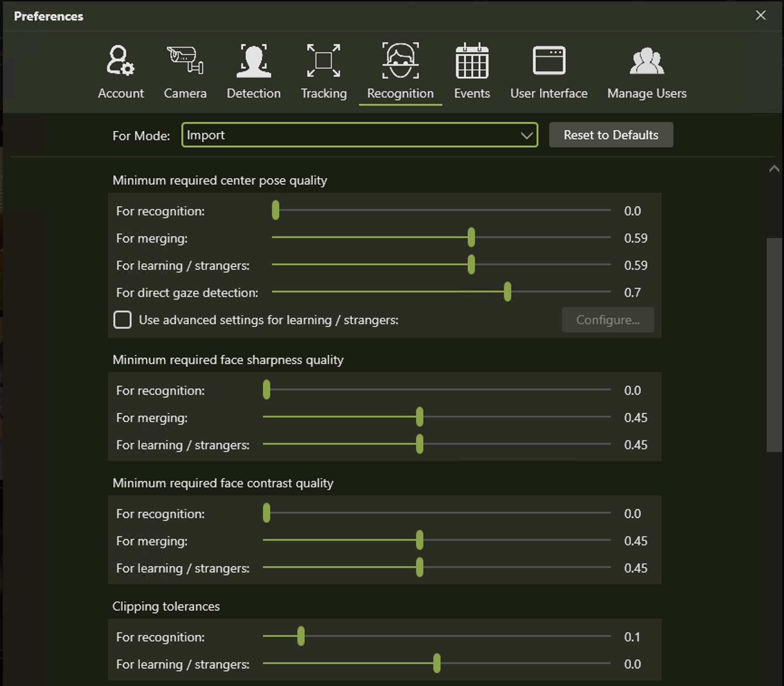
Task: Click the scroll up arrow of settings list
Action: 774,169
